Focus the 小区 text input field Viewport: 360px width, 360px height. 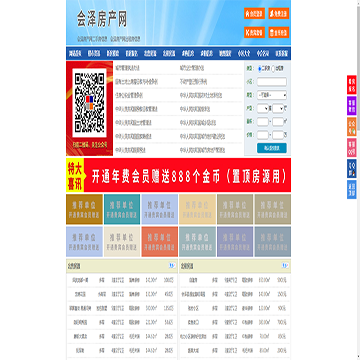(272, 82)
